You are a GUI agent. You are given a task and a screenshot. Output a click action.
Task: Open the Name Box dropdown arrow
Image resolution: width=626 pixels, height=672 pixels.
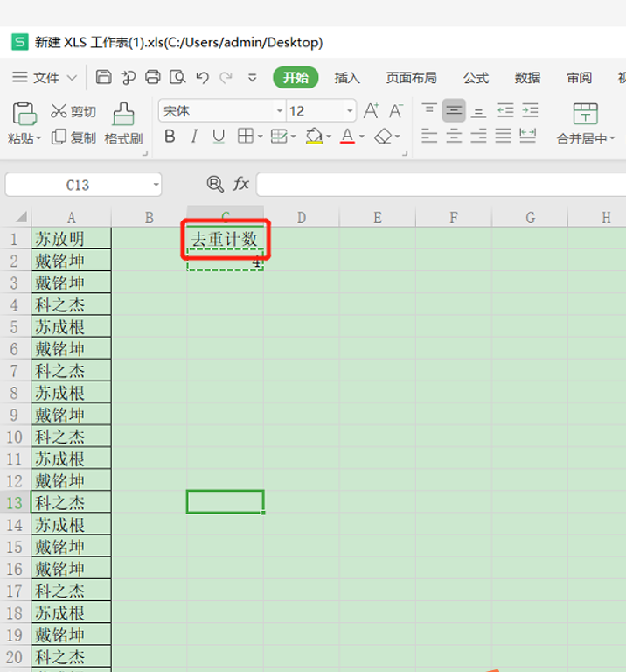(x=156, y=185)
